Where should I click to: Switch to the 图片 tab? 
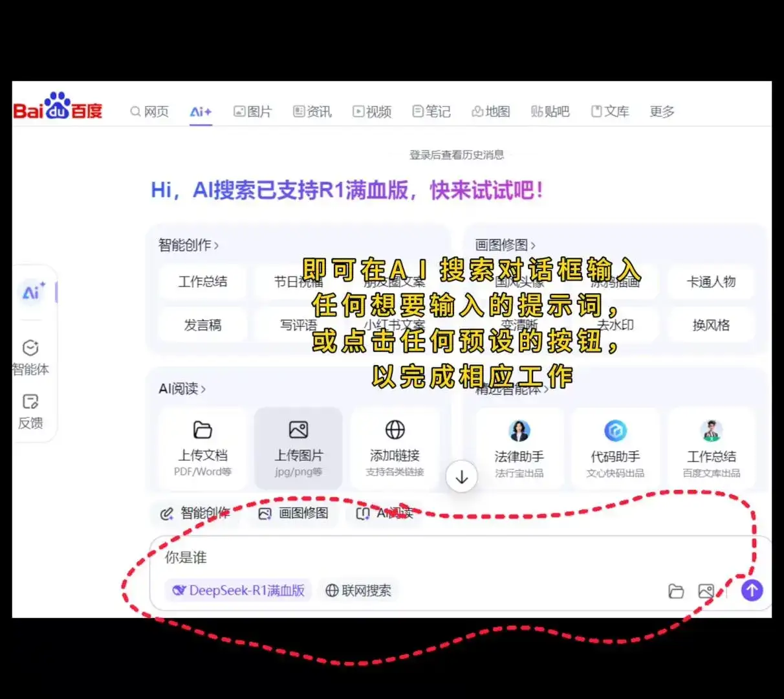252,111
